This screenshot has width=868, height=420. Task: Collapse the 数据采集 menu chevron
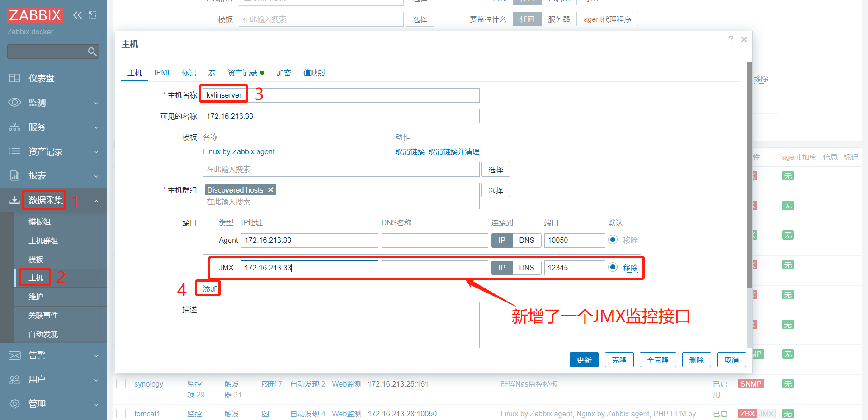click(x=96, y=201)
